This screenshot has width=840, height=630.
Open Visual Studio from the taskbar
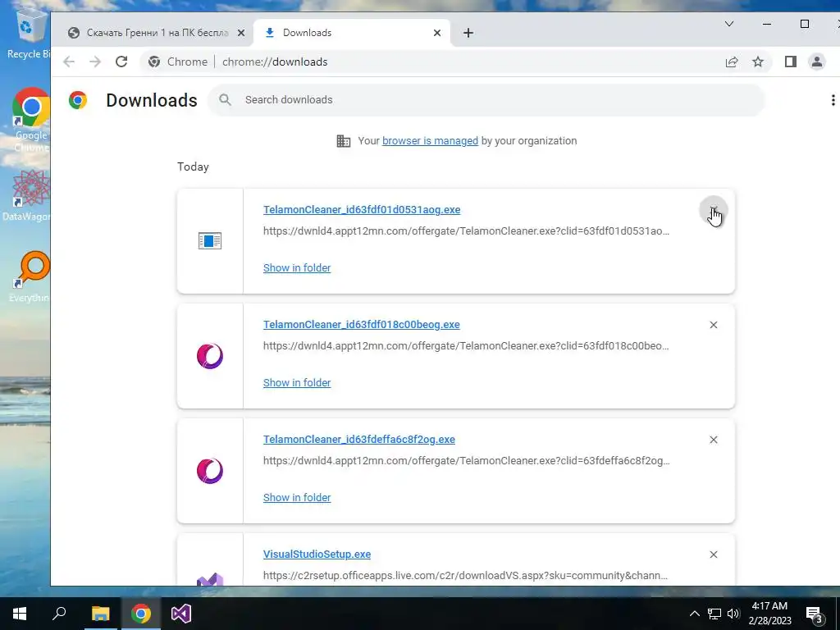point(181,614)
